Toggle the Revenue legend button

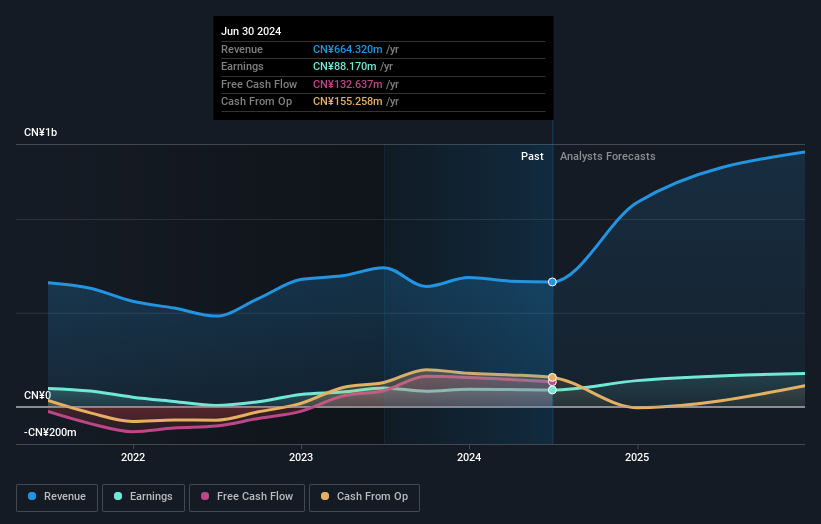click(57, 497)
